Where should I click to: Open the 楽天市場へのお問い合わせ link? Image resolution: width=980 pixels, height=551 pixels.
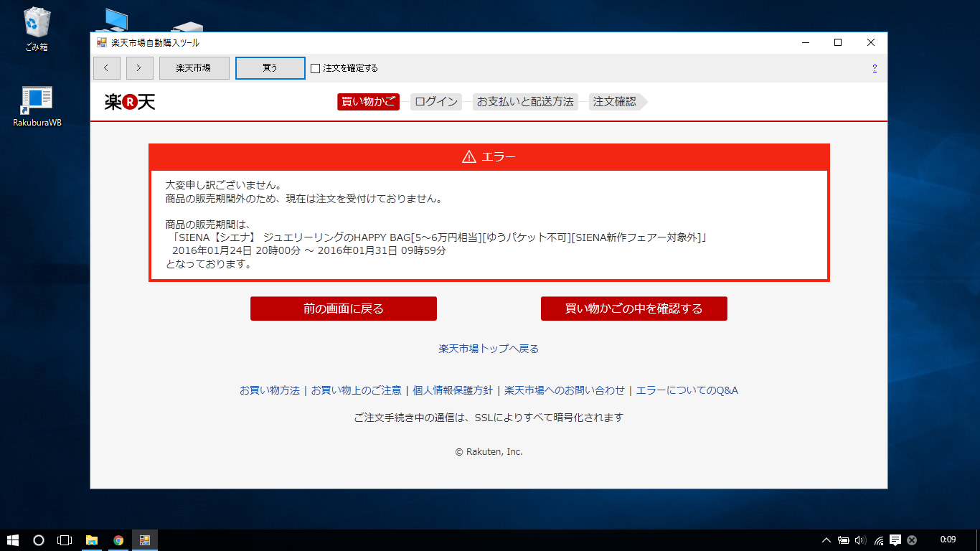pyautogui.click(x=565, y=390)
